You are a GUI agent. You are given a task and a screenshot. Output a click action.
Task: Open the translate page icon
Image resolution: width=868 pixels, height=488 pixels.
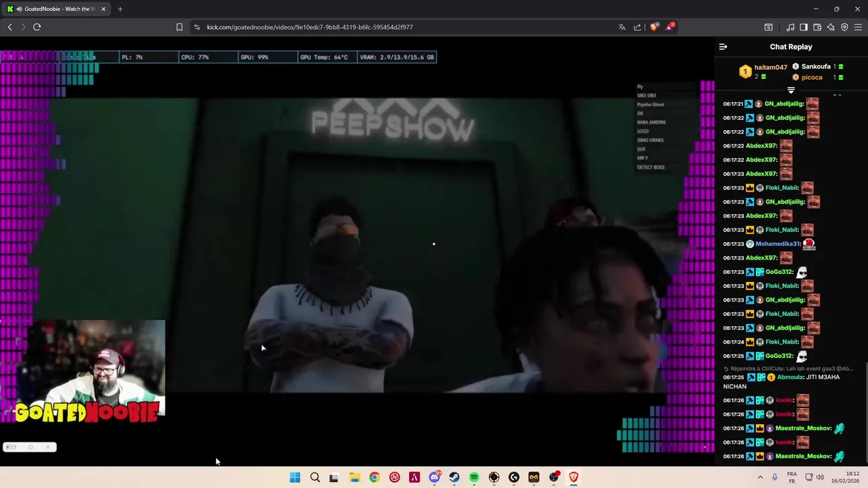click(622, 27)
